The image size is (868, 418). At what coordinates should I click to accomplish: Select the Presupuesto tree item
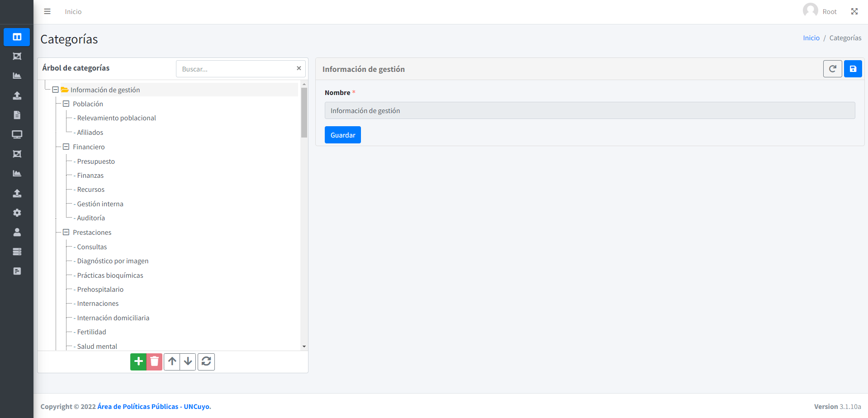click(x=96, y=161)
